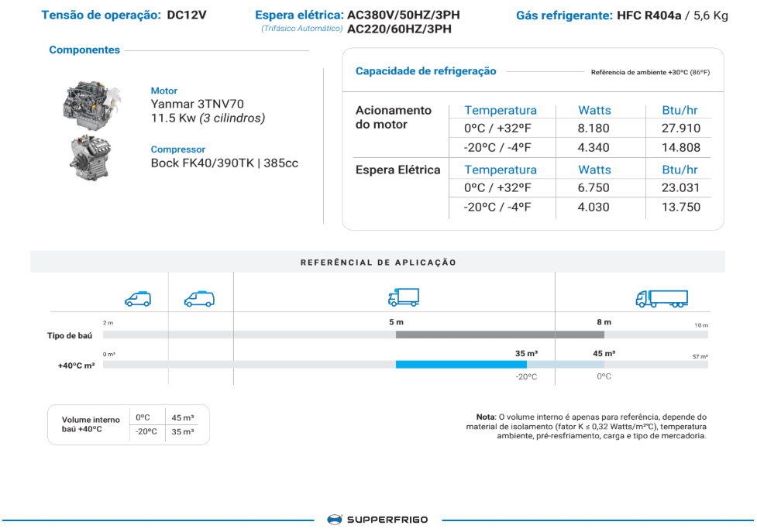Select the Capacidade de refrigeração heading
Screen dimensions: 757x532
(x=425, y=71)
